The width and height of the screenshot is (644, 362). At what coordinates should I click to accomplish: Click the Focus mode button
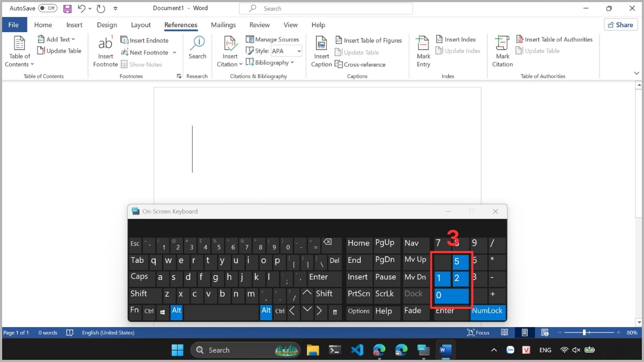click(479, 333)
